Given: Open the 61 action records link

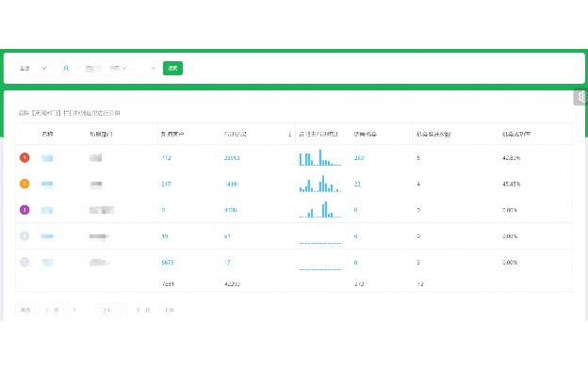Looking at the screenshot, I should [x=227, y=236].
